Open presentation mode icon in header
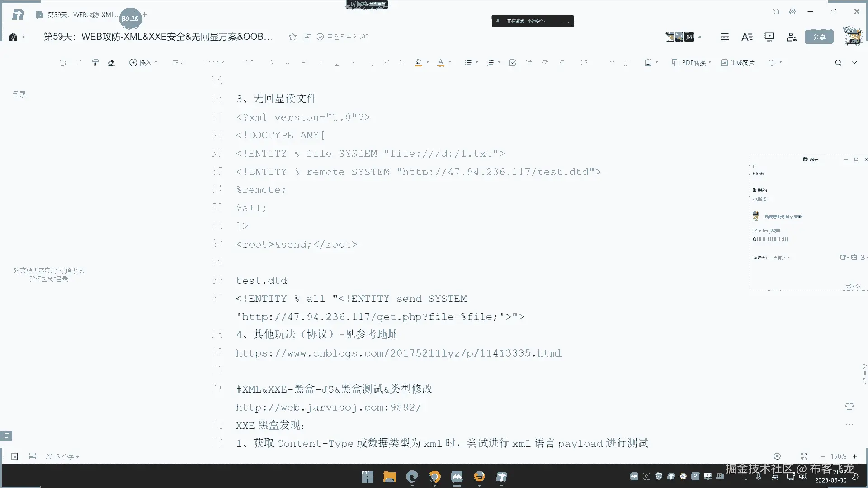 point(769,37)
